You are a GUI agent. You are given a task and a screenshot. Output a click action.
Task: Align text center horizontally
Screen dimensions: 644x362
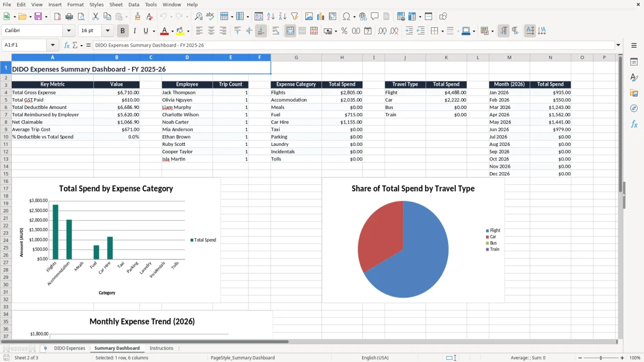pyautogui.click(x=211, y=31)
